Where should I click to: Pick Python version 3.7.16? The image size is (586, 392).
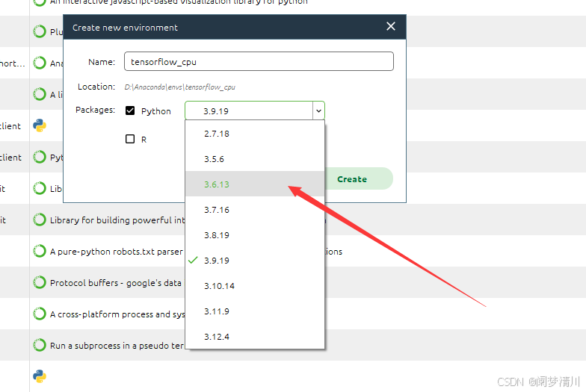coord(255,210)
